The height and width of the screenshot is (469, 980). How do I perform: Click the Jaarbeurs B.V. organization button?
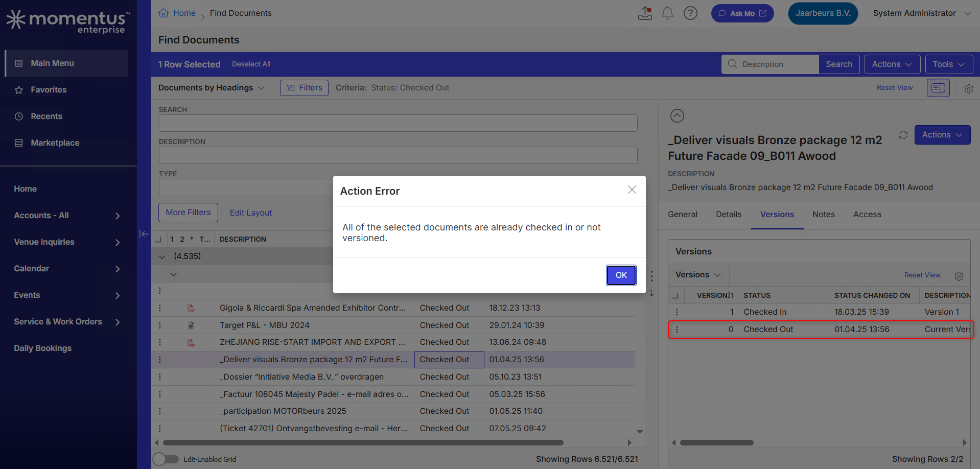pos(823,13)
